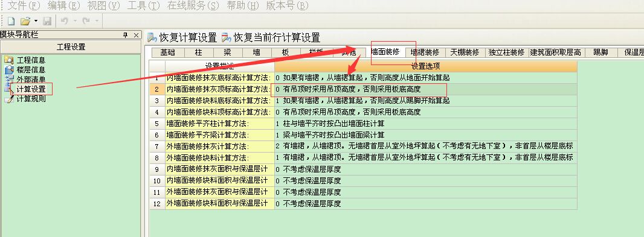Open 楼层信息 in the navigation tree

point(31,70)
